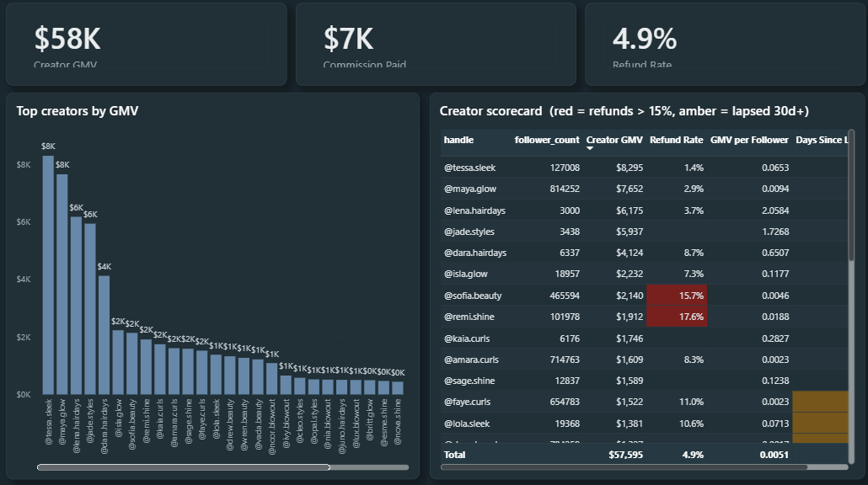Select the $7K Commission Paid card
This screenshot has height=485, width=868.
click(x=437, y=45)
